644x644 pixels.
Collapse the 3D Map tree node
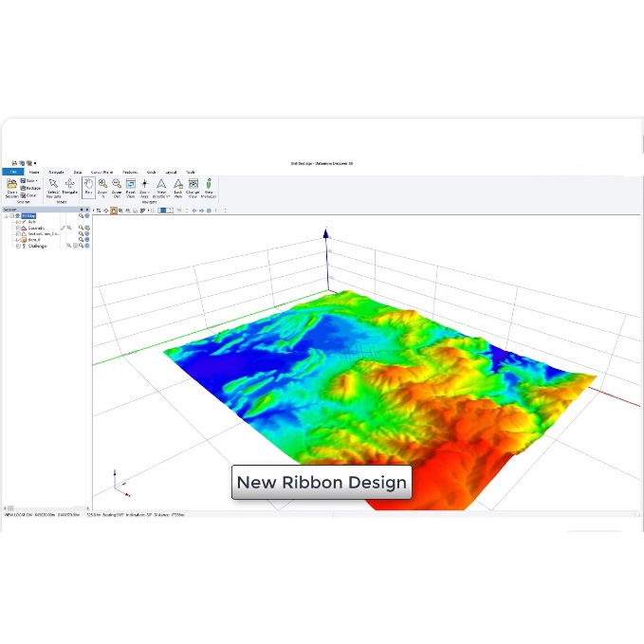[x=6, y=216]
